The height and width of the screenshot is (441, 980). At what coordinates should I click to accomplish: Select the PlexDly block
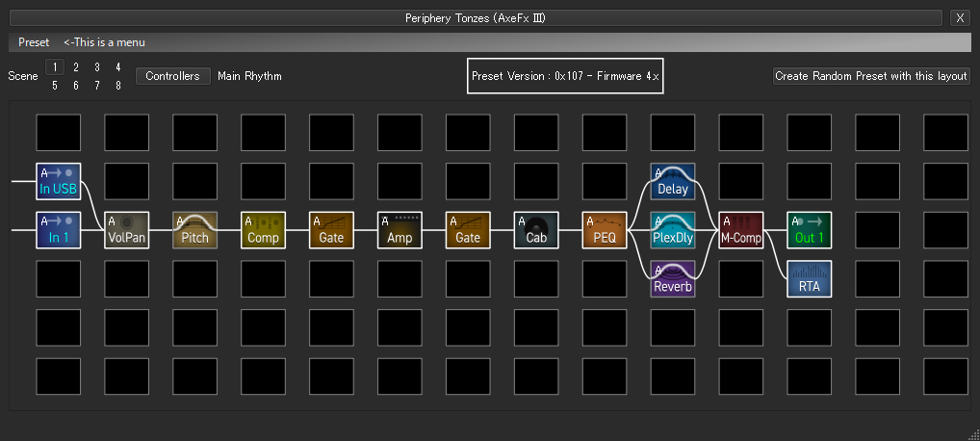673,230
